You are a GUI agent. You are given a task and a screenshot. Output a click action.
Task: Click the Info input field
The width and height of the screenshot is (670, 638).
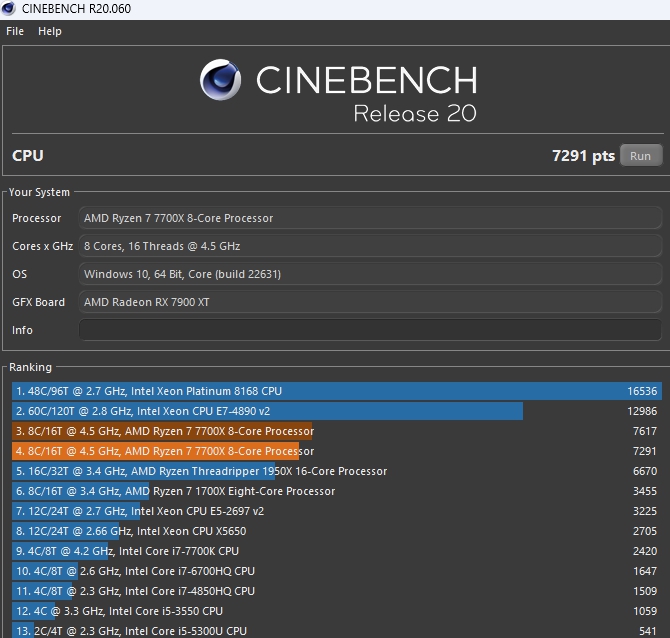point(370,330)
